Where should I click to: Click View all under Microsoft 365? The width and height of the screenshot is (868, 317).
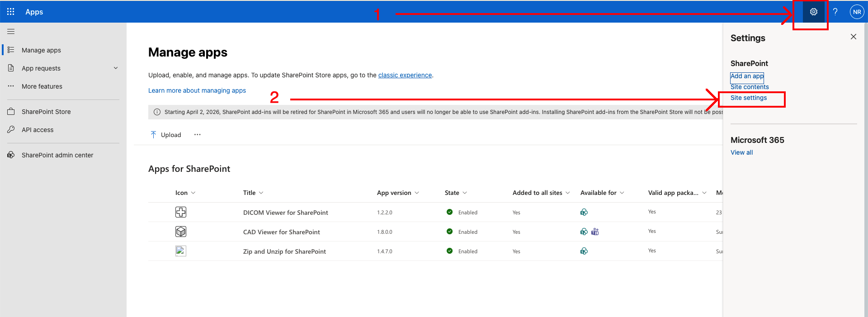(741, 152)
